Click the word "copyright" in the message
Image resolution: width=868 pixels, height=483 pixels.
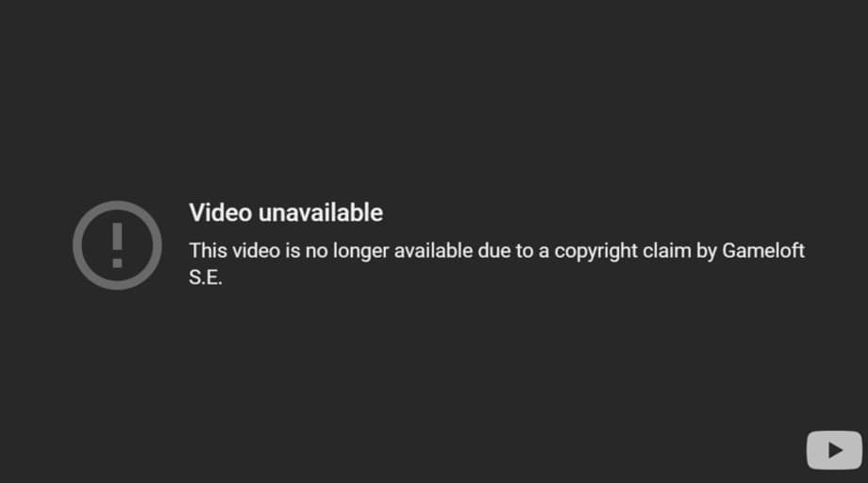click(596, 252)
